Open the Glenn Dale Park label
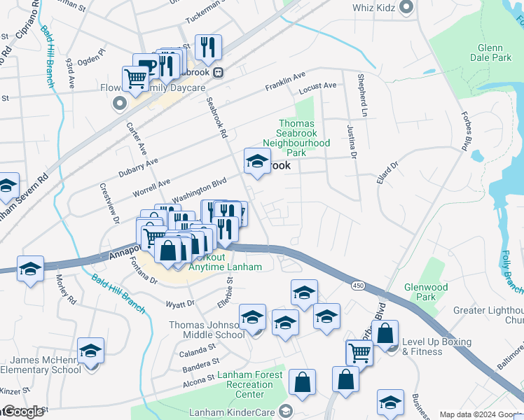 tap(490, 52)
